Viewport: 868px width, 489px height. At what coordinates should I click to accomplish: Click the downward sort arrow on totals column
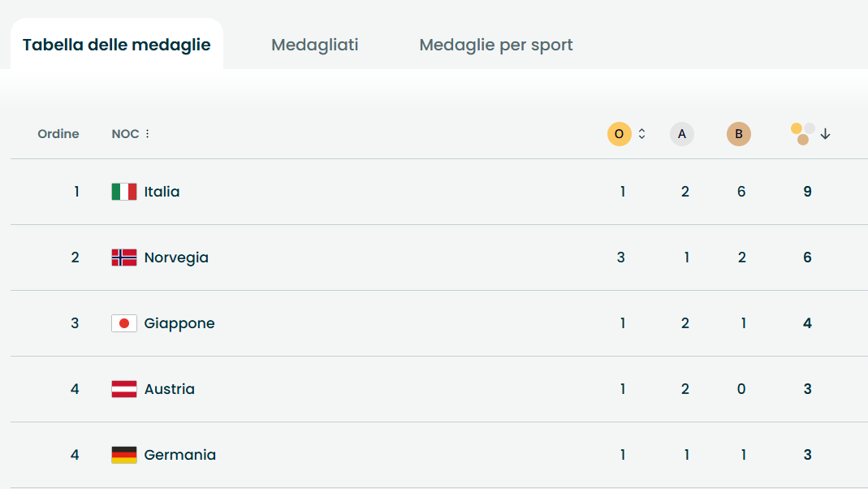point(826,133)
